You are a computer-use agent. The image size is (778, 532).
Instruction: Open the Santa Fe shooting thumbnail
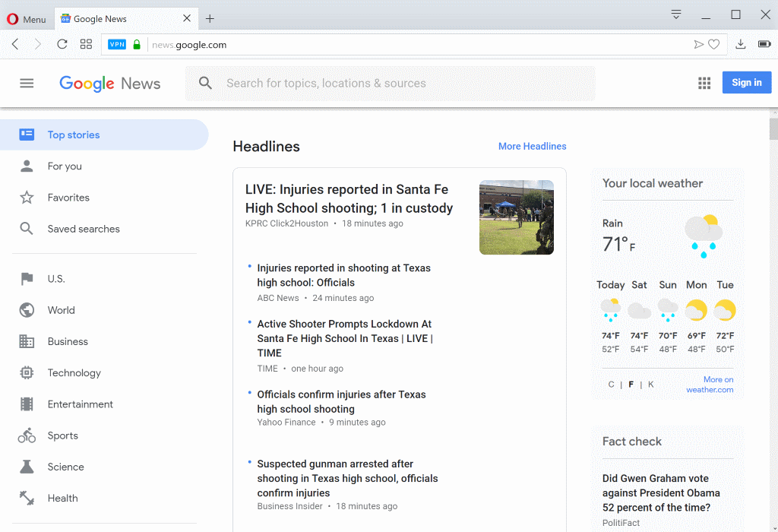point(516,217)
